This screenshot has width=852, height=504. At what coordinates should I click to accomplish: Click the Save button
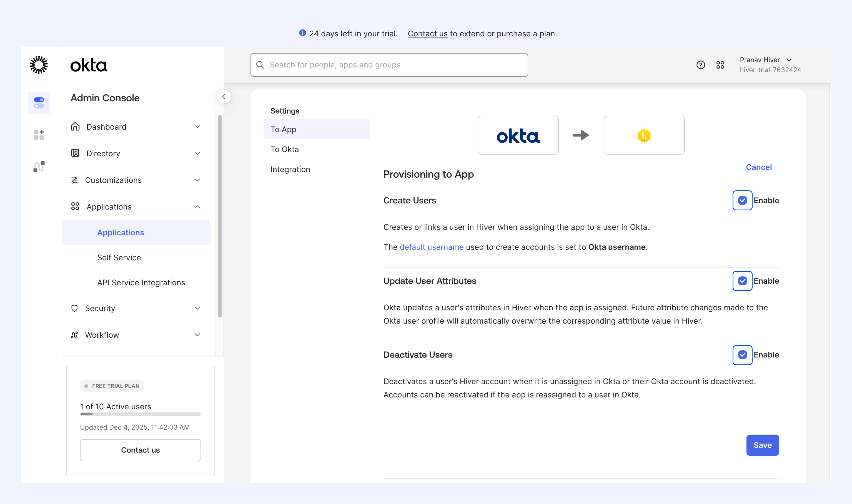pyautogui.click(x=763, y=445)
